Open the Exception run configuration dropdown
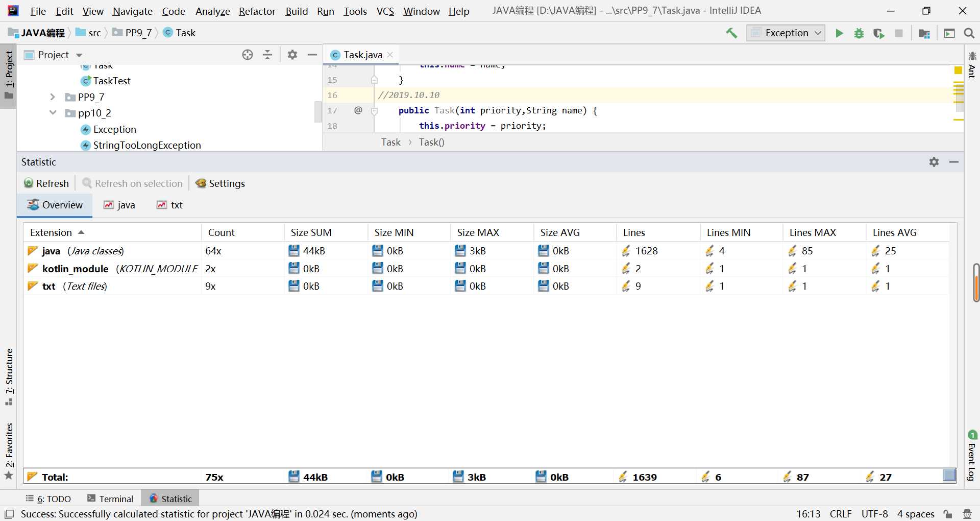Image resolution: width=980 pixels, height=521 pixels. tap(786, 33)
